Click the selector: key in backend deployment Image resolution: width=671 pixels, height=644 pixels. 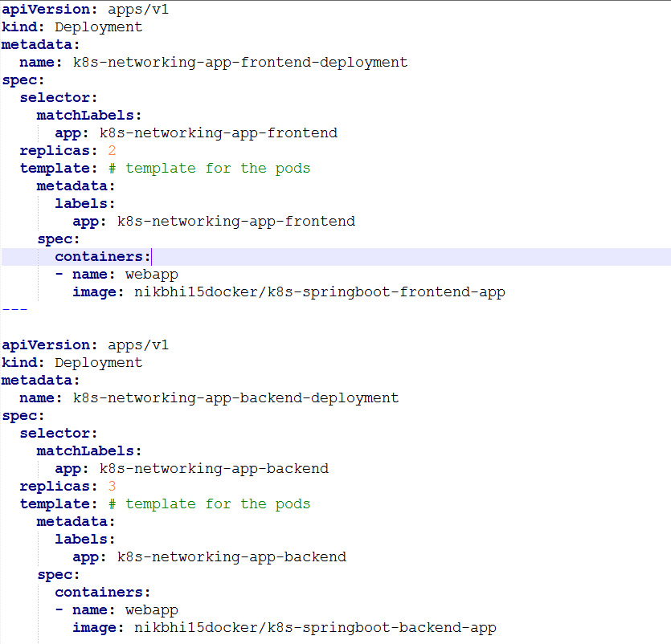(x=59, y=433)
